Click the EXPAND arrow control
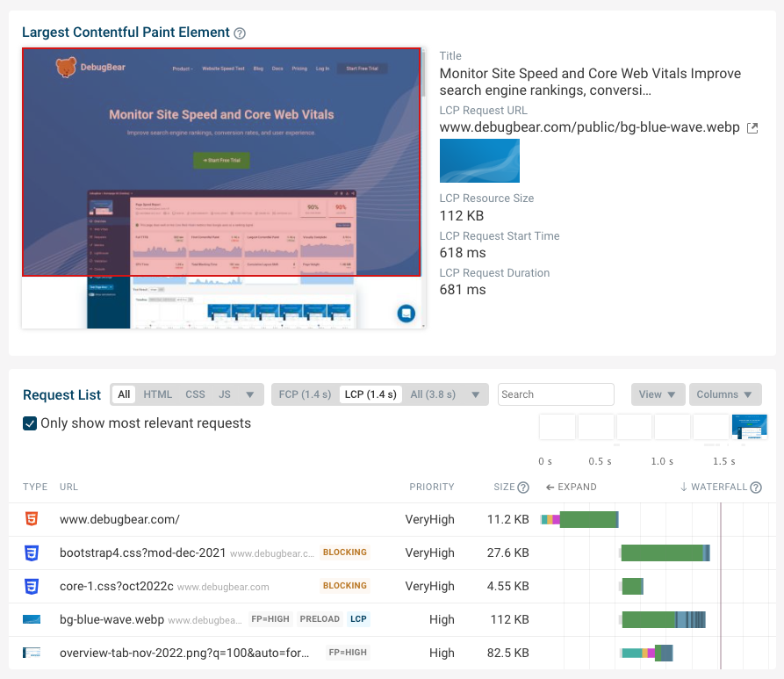 [x=571, y=487]
